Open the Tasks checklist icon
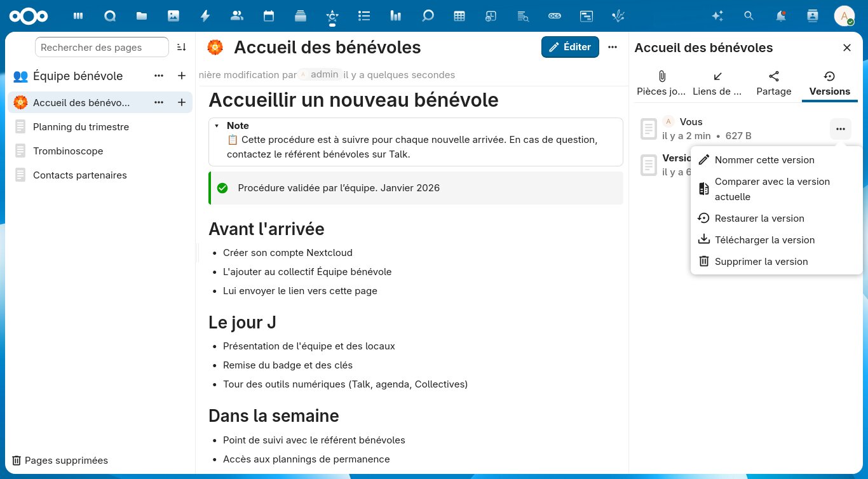The height and width of the screenshot is (479, 868). pos(364,16)
